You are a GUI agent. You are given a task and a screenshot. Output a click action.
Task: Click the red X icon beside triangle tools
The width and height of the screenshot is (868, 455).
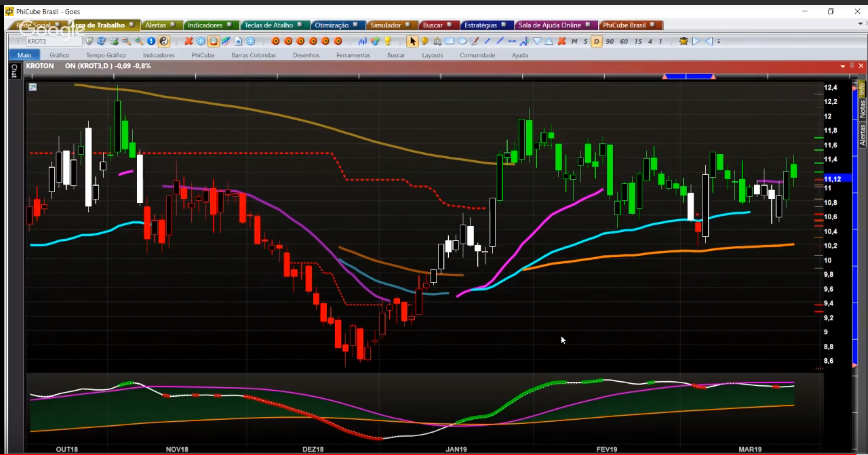pyautogui.click(x=561, y=41)
